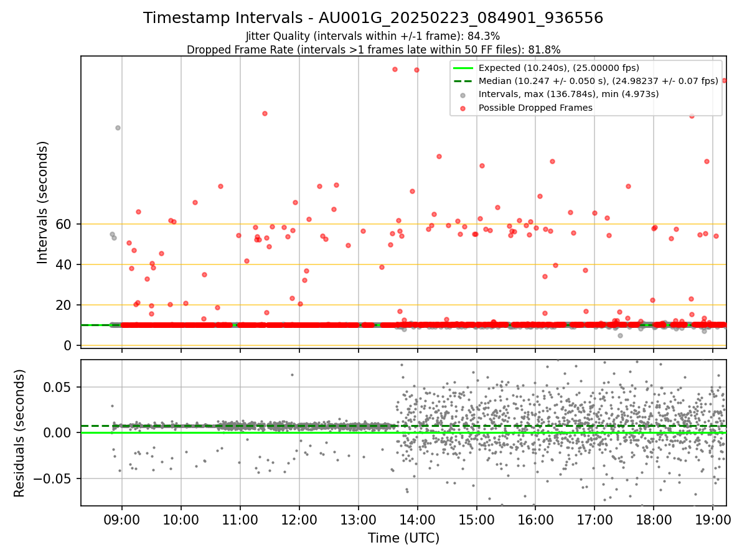The image size is (747, 560).
Task: Click legend entry 'Intervals, max (136.784s), min (4.973s)'
Action: coord(568,94)
